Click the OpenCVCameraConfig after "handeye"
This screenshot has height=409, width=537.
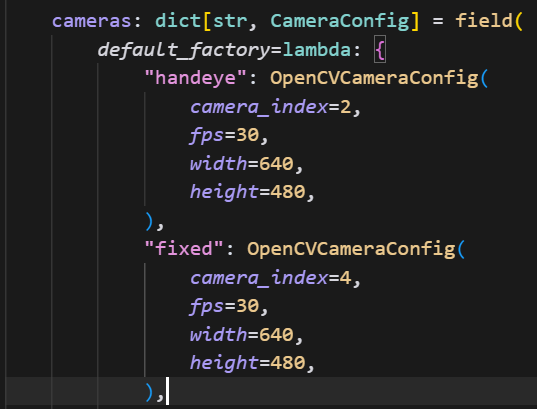(374, 78)
